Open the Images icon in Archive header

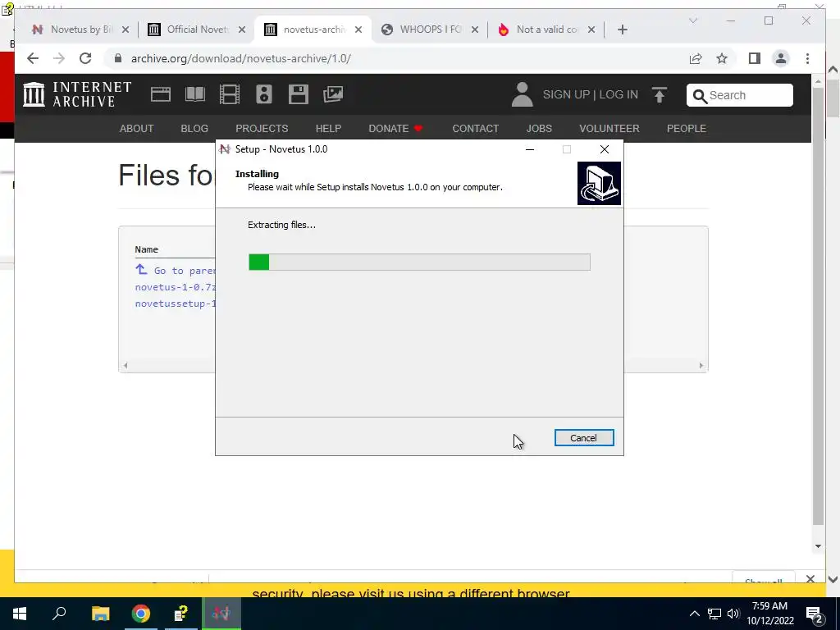click(333, 94)
